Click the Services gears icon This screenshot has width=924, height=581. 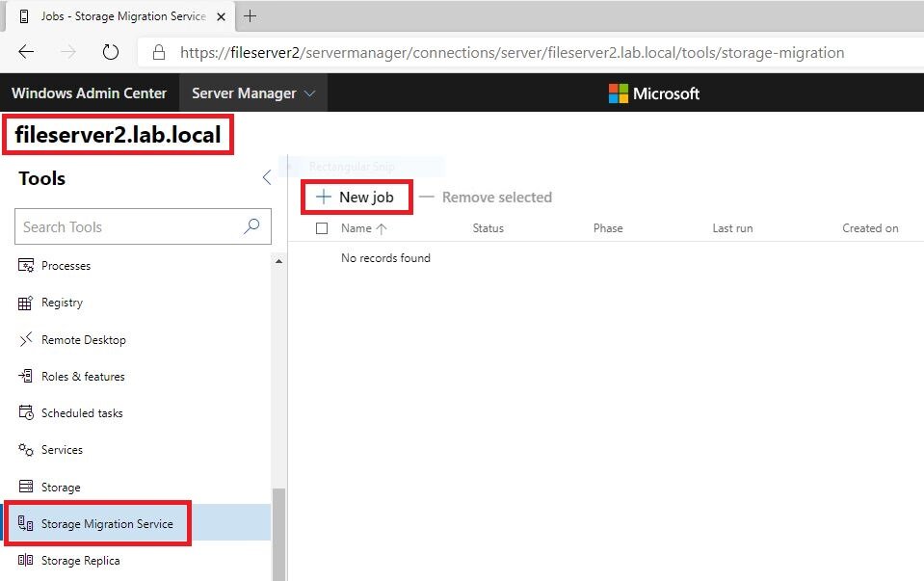(x=25, y=450)
